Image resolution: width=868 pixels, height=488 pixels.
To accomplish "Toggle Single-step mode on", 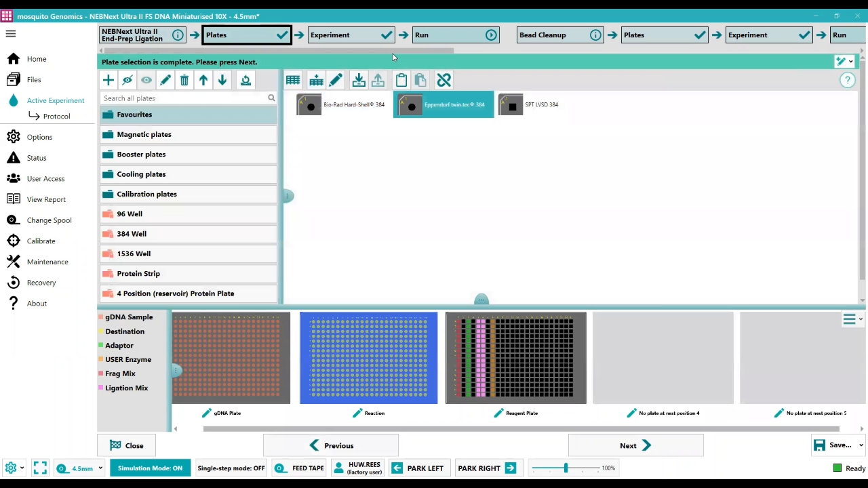I will 231,468.
